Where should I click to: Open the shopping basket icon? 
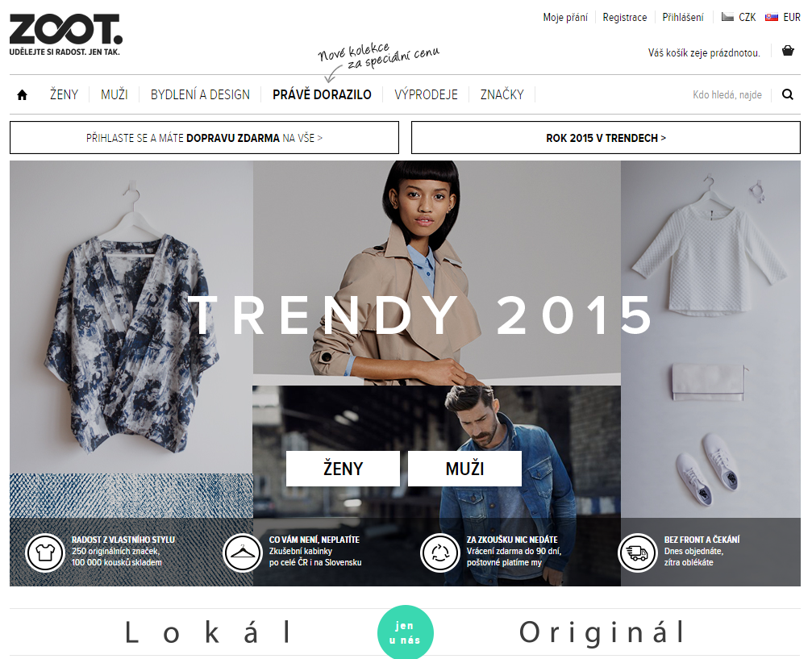[x=788, y=51]
